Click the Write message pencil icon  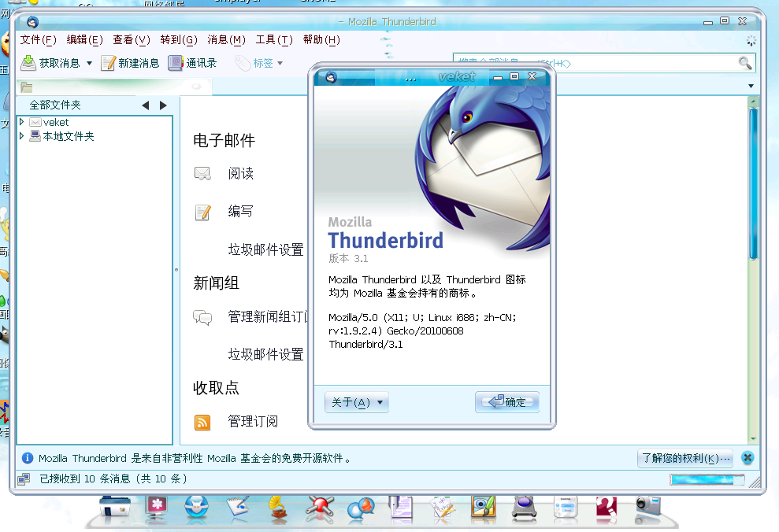[202, 212]
